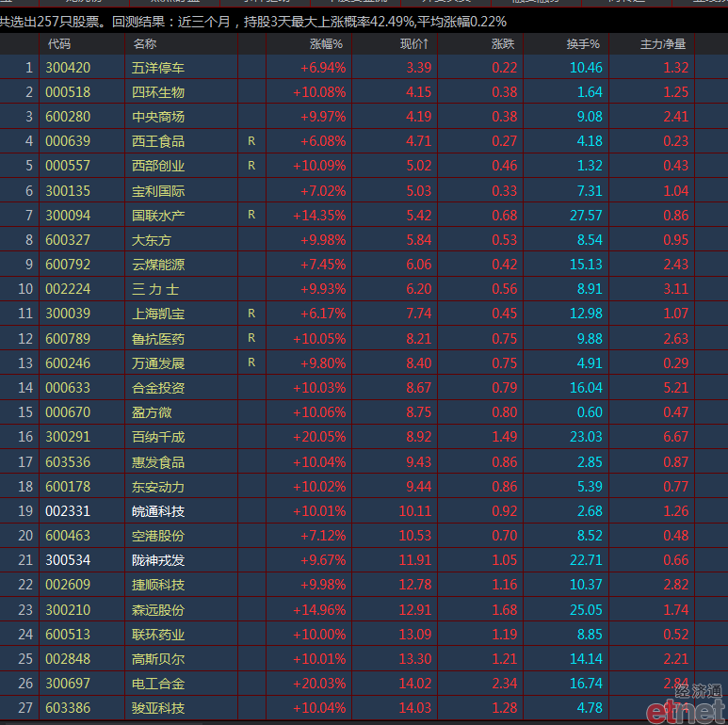This screenshot has width=728, height=725.
Task: Select stock name 大东方
Action: [x=152, y=240]
